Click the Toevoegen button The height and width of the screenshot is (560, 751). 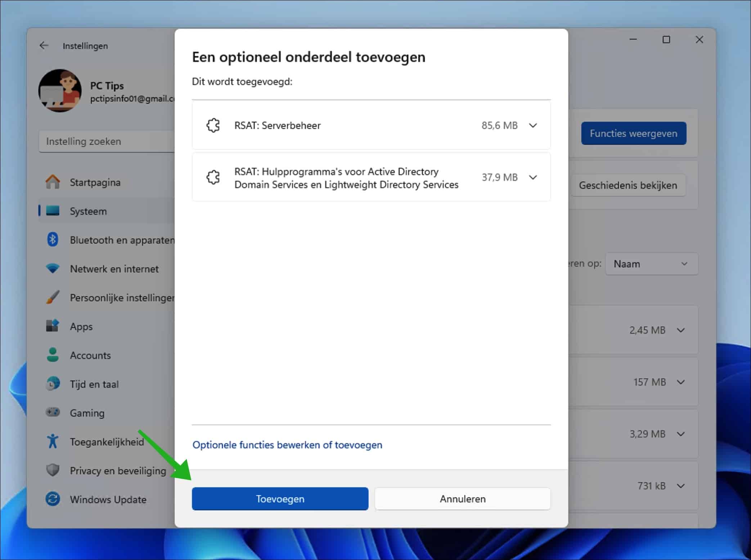tap(280, 499)
